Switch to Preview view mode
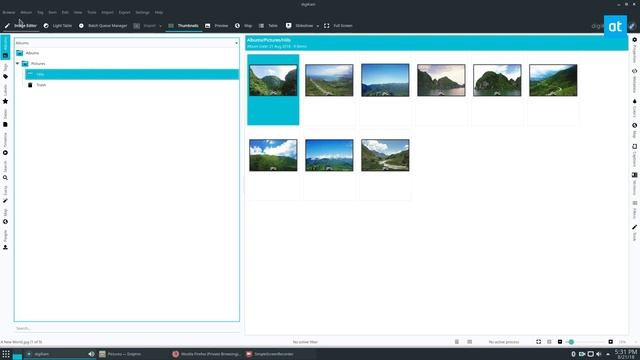The height and width of the screenshot is (360, 640). pos(217,26)
